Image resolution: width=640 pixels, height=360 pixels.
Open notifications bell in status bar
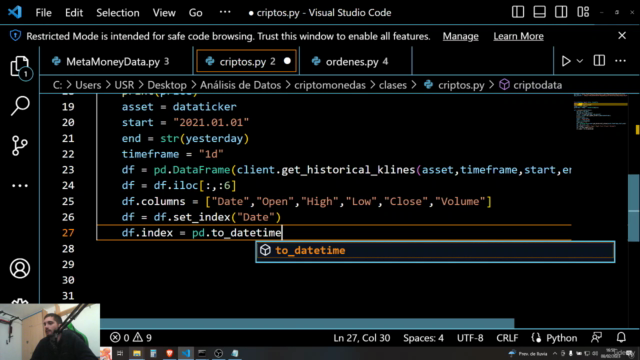(x=621, y=338)
